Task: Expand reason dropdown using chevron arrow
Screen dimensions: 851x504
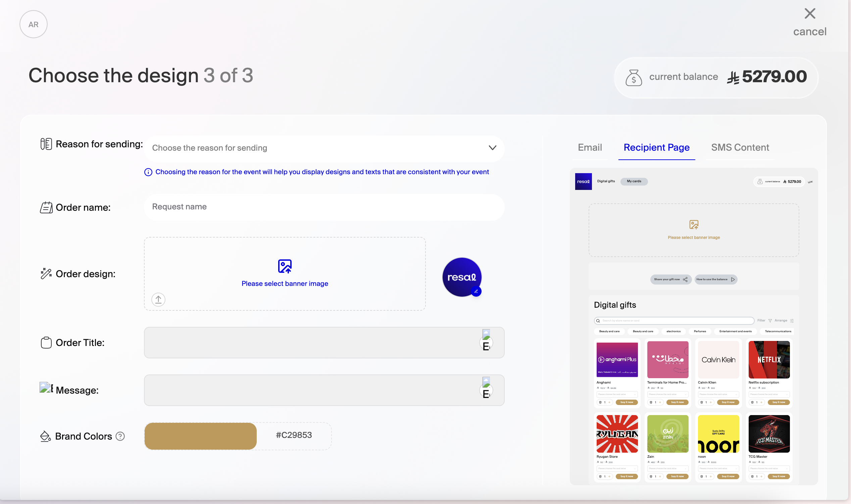Action: point(492,148)
